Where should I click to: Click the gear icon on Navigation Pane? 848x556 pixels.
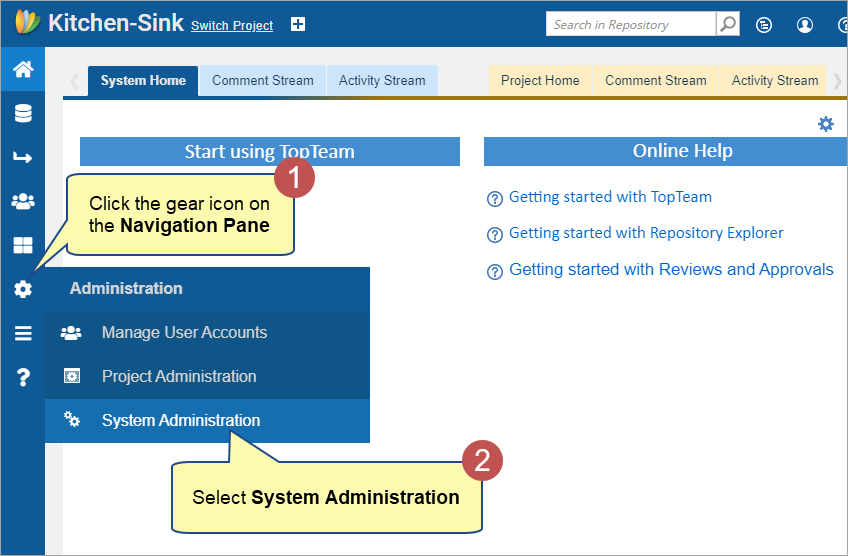pos(23,289)
